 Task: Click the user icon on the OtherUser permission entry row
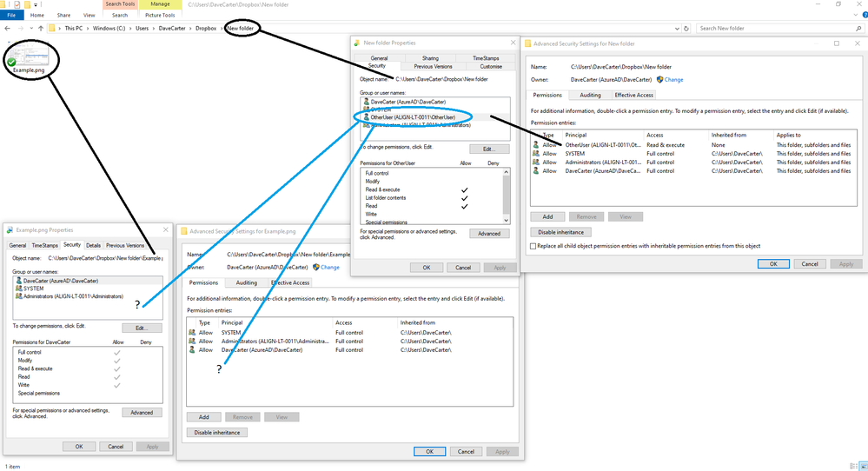[x=535, y=145]
